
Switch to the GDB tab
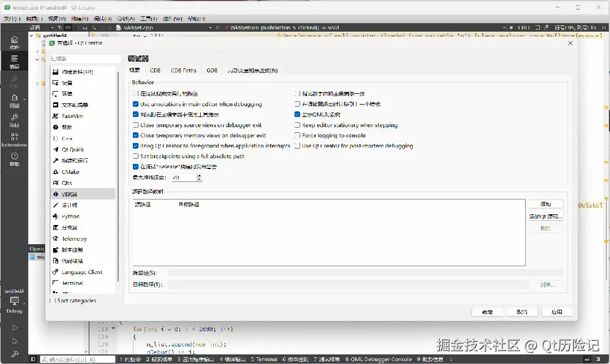[212, 71]
